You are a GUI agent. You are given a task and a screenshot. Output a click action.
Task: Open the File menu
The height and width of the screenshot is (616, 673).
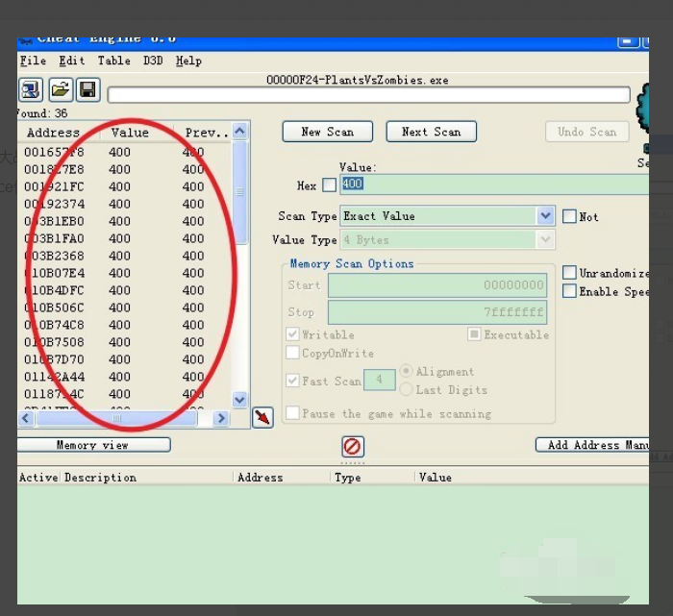click(33, 61)
